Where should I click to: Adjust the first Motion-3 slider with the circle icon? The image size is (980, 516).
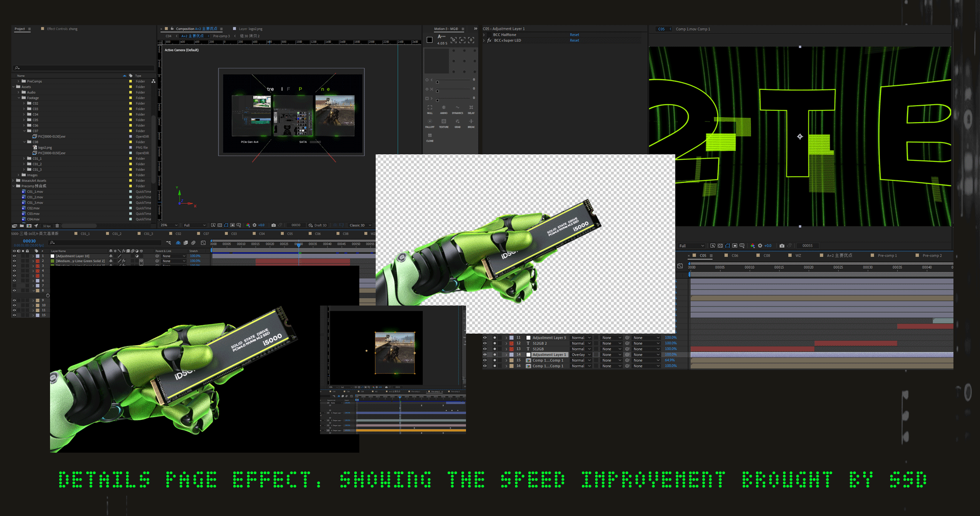coord(437,82)
